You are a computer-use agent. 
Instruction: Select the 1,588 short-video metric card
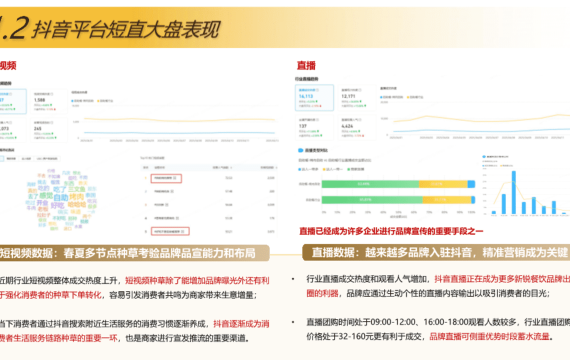click(48, 101)
